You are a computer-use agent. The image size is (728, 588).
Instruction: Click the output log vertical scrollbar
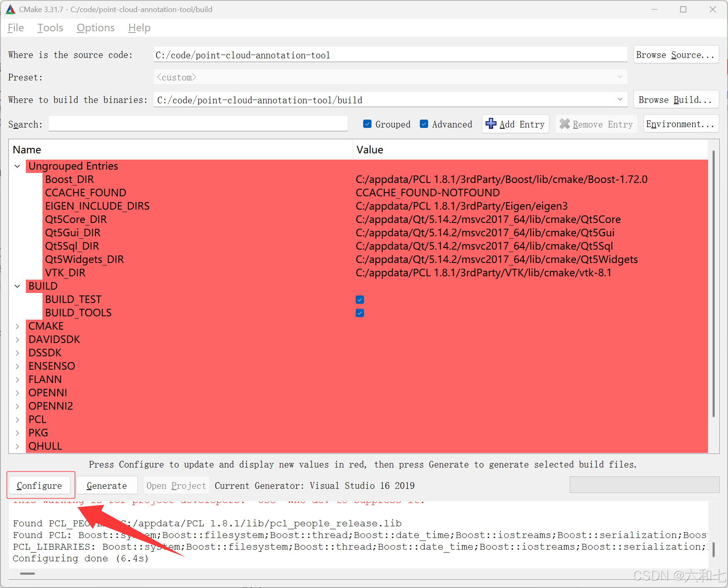713,549
